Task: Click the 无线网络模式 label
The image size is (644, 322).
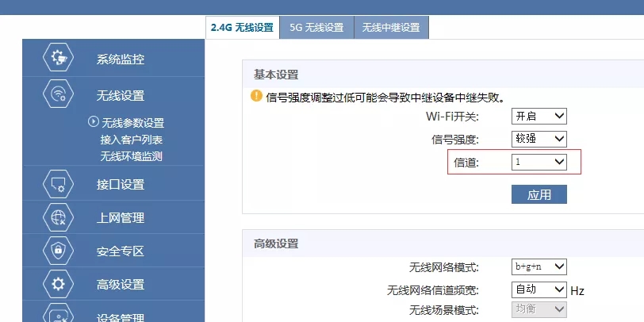Action: (x=444, y=268)
